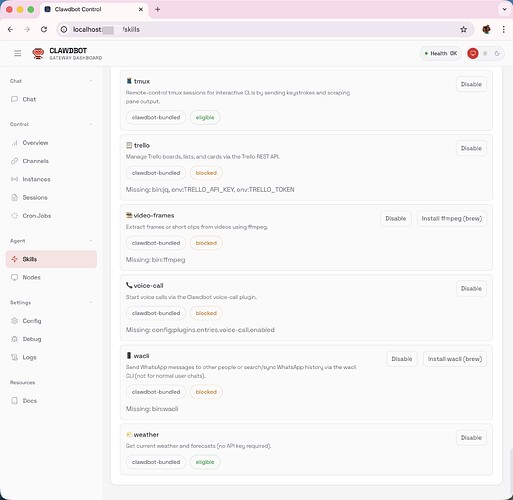Screen dimensions: 513x500
Task: Select the Clawdbot Control browser tab
Action: 94,9
